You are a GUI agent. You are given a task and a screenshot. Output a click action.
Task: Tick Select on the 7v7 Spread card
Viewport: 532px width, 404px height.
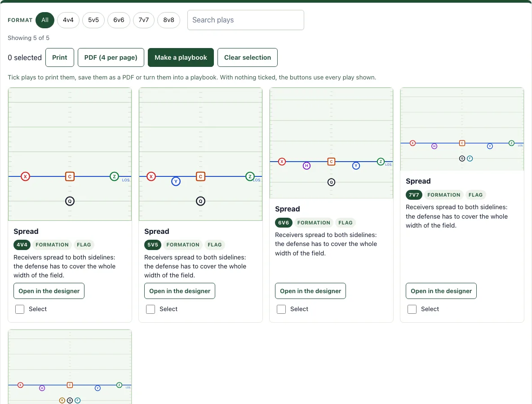[412, 309]
